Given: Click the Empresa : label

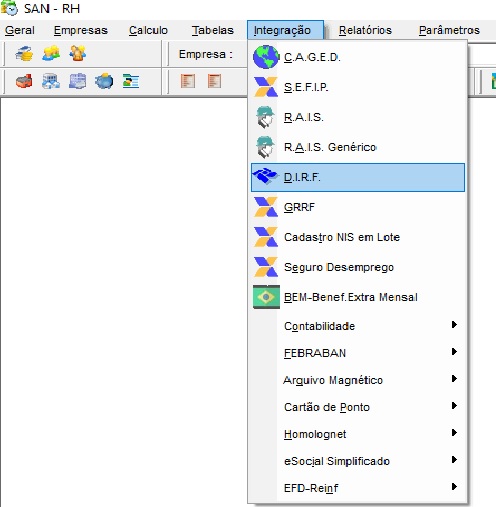Looking at the screenshot, I should coord(206,54).
